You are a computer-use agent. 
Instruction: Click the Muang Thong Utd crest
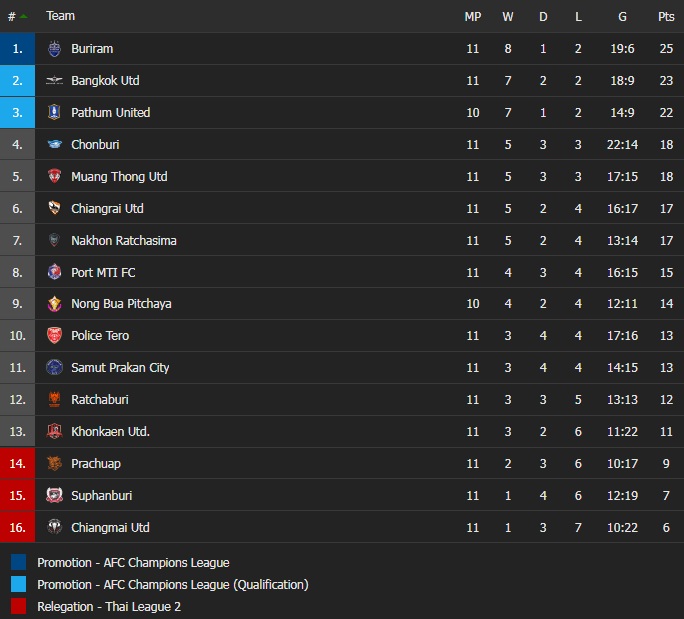pyautogui.click(x=54, y=177)
